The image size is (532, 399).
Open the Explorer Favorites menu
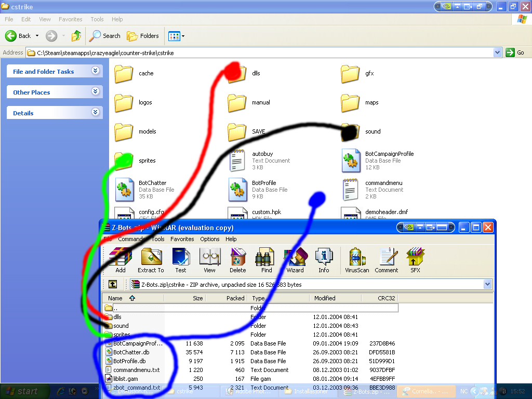coord(71,19)
